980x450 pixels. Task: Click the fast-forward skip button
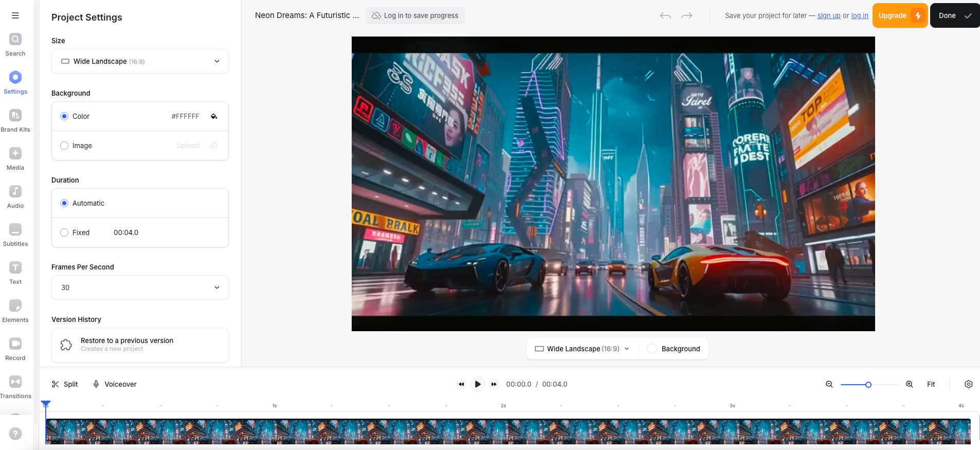coord(494,384)
